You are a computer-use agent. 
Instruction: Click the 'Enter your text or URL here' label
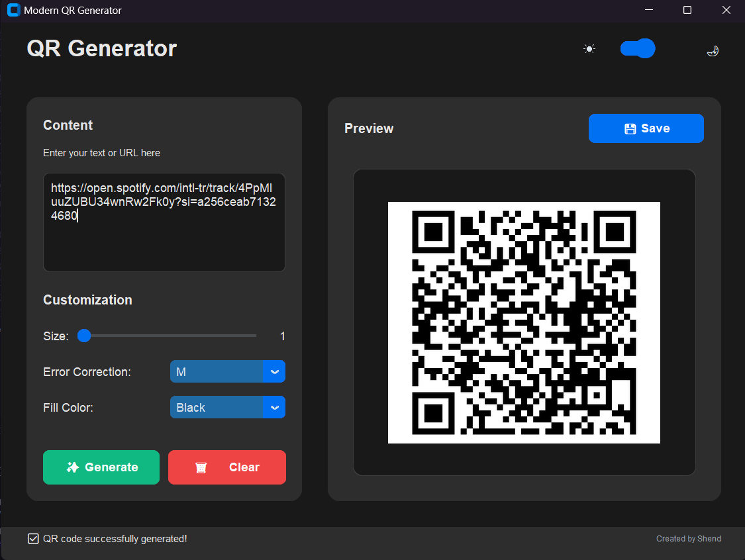pyautogui.click(x=102, y=153)
